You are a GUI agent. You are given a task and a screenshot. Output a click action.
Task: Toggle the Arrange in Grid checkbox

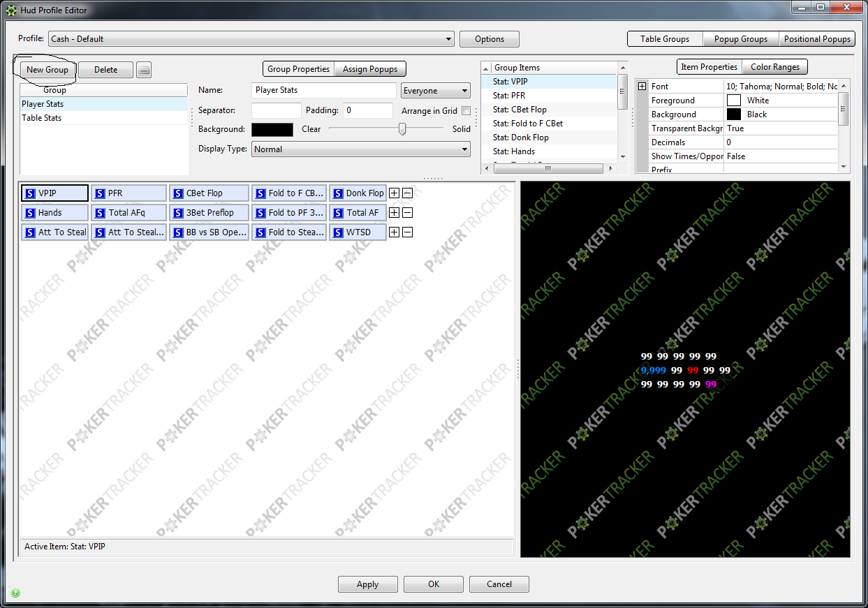click(x=466, y=110)
